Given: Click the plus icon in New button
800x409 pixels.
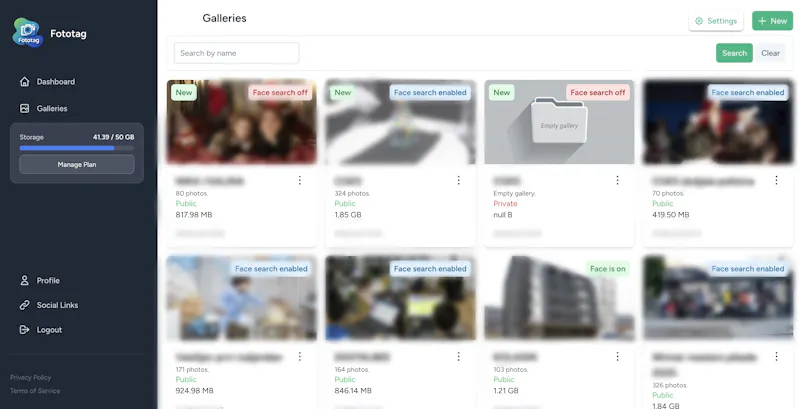Looking at the screenshot, I should 762,21.
